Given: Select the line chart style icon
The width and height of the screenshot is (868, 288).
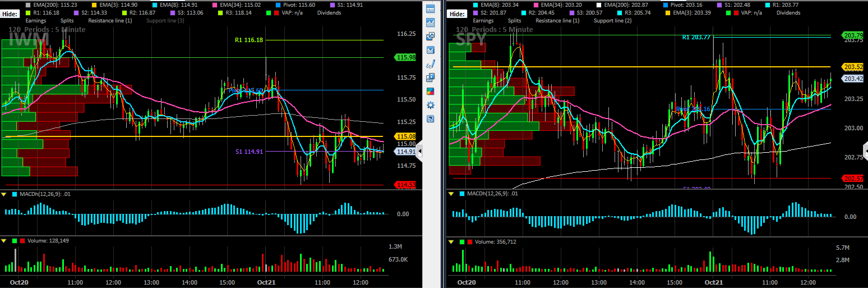Looking at the screenshot, I should point(431,22).
